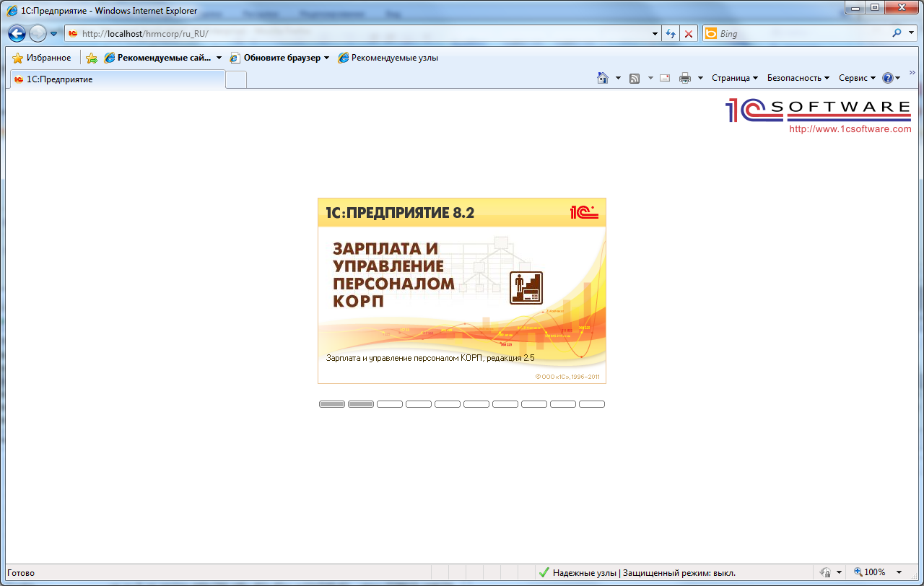This screenshot has height=586, width=924.
Task: Close the Internet Explorer window
Action: (900, 7)
